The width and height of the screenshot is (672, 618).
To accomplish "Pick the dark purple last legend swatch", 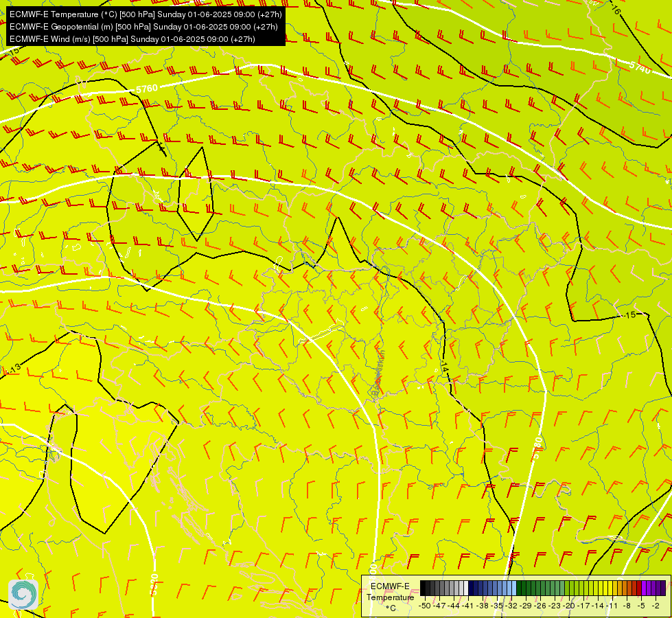I will tap(663, 588).
